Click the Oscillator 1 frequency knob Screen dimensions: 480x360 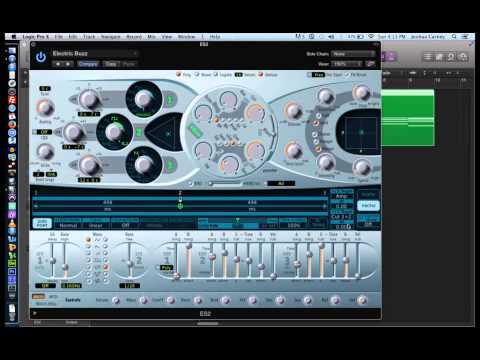pyautogui.click(x=89, y=99)
